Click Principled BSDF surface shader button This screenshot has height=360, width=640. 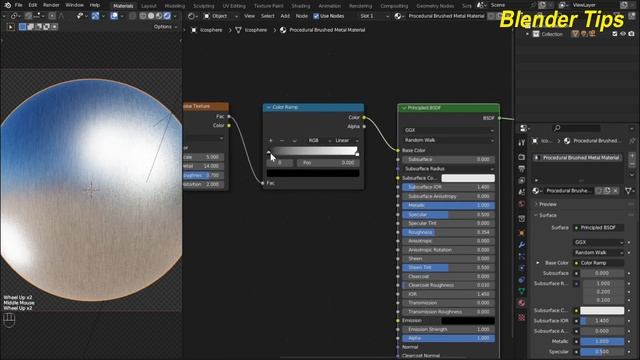pyautogui.click(x=598, y=227)
